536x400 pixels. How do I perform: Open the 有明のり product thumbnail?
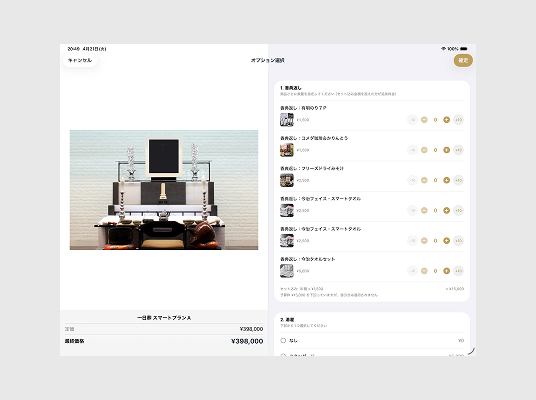287,120
